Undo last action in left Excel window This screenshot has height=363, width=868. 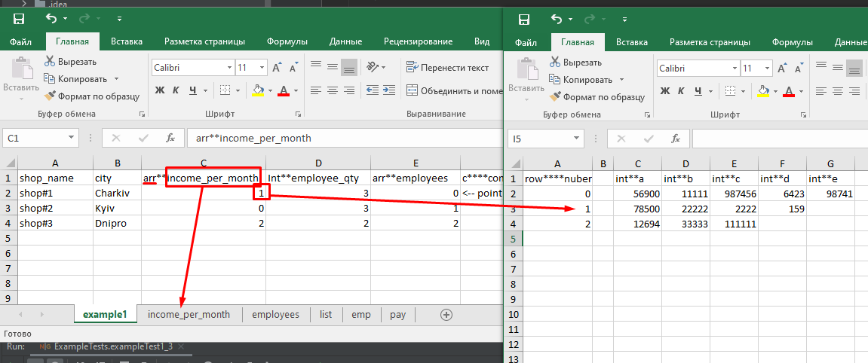click(x=51, y=19)
